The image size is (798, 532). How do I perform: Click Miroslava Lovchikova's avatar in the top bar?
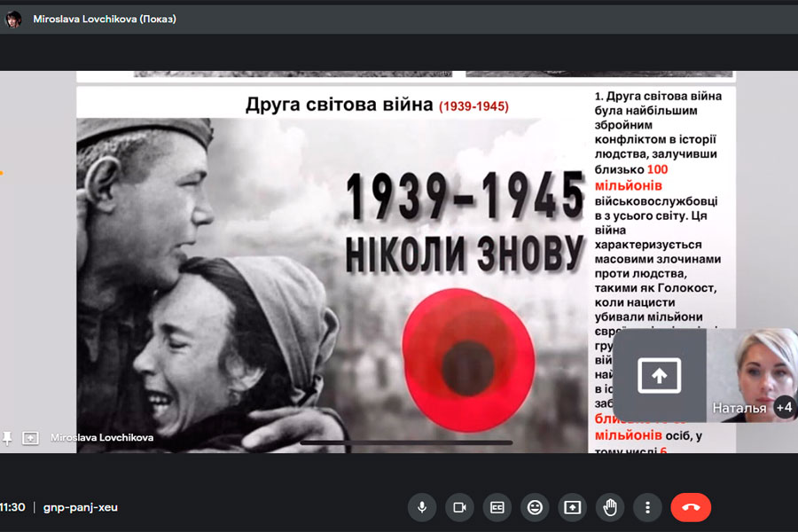point(13,20)
